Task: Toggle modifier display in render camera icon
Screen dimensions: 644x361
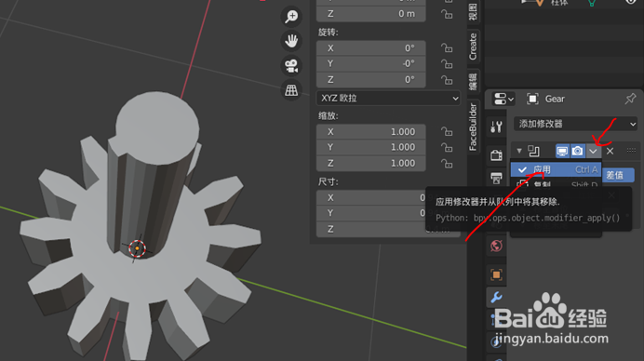Action: pos(578,151)
